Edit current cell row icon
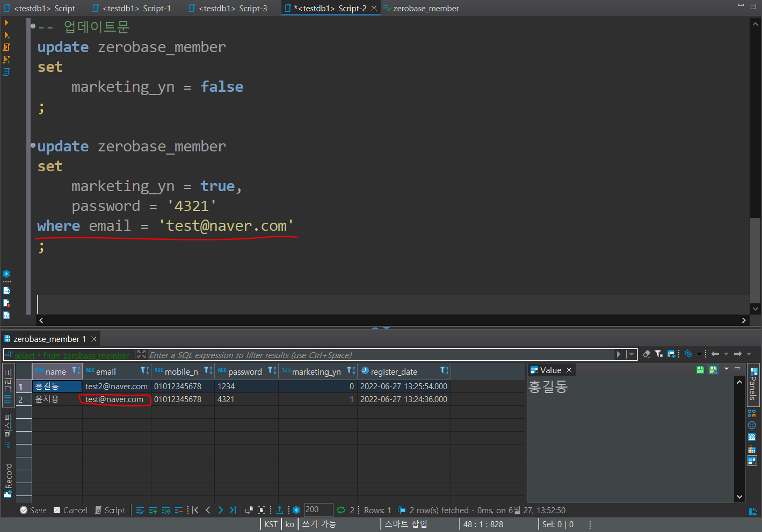Viewport: 762px width, 532px height. click(x=140, y=510)
